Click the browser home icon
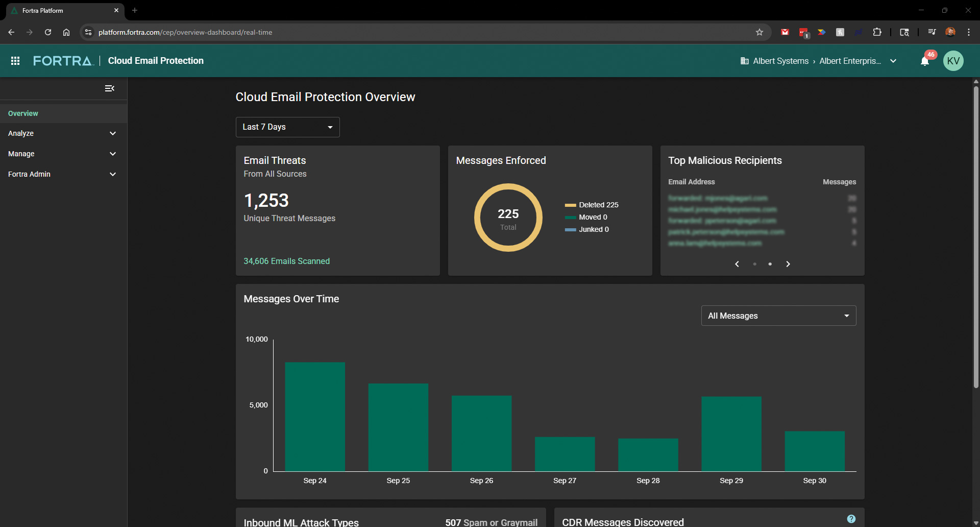This screenshot has width=980, height=527. tap(66, 32)
